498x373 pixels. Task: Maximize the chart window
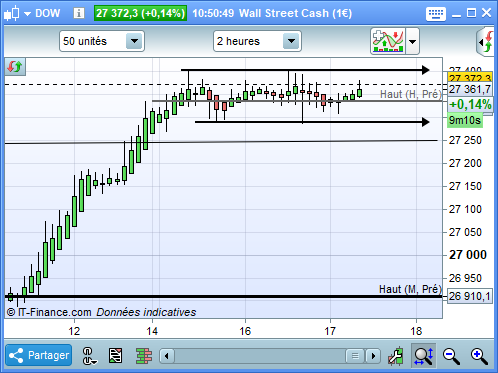[471, 13]
